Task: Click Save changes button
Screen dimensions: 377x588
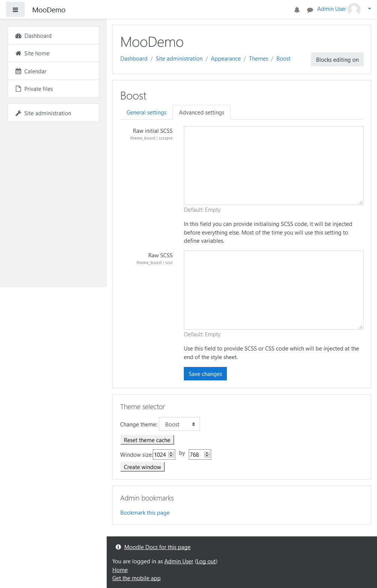Action: click(205, 374)
